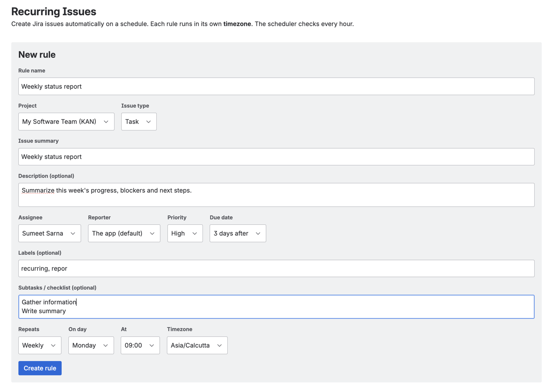This screenshot has height=392, width=554.
Task: Click the On day field label
Action: [78, 329]
